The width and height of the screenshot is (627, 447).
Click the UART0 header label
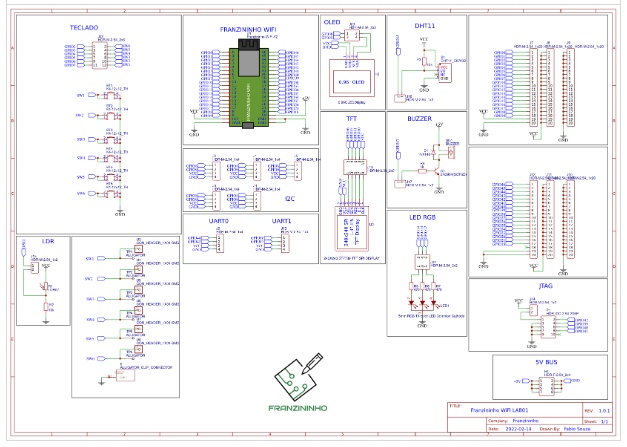coord(217,219)
